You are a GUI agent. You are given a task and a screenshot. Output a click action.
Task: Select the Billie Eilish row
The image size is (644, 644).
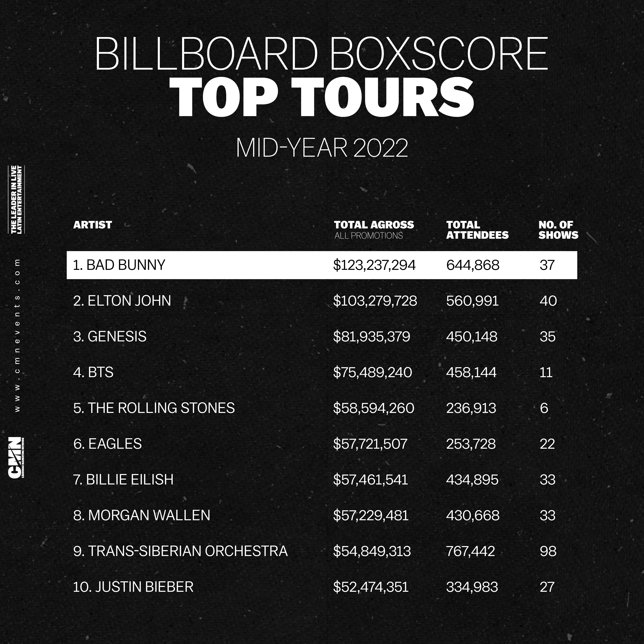pos(322,479)
